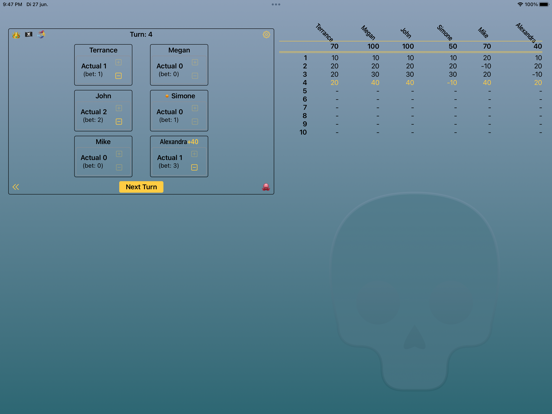Tap Terrance column header in scoreboard
The image size is (552, 414).
[324, 32]
